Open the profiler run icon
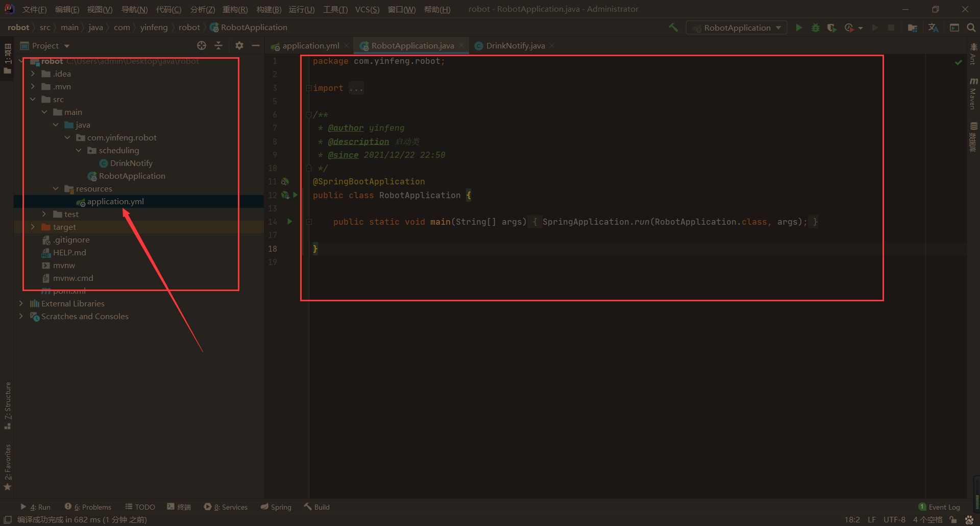980x526 pixels. 849,28
